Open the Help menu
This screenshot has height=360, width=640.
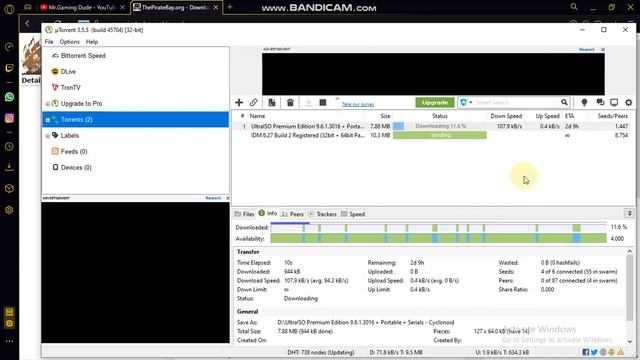pyautogui.click(x=92, y=42)
